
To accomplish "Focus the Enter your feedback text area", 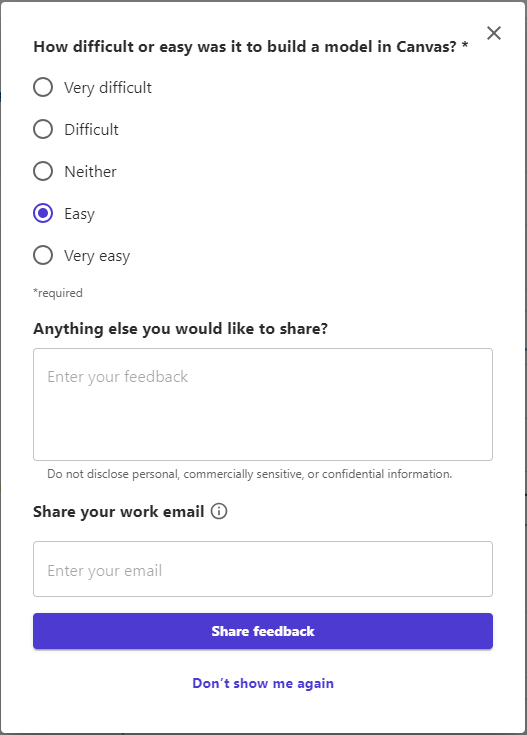I will click(x=263, y=404).
